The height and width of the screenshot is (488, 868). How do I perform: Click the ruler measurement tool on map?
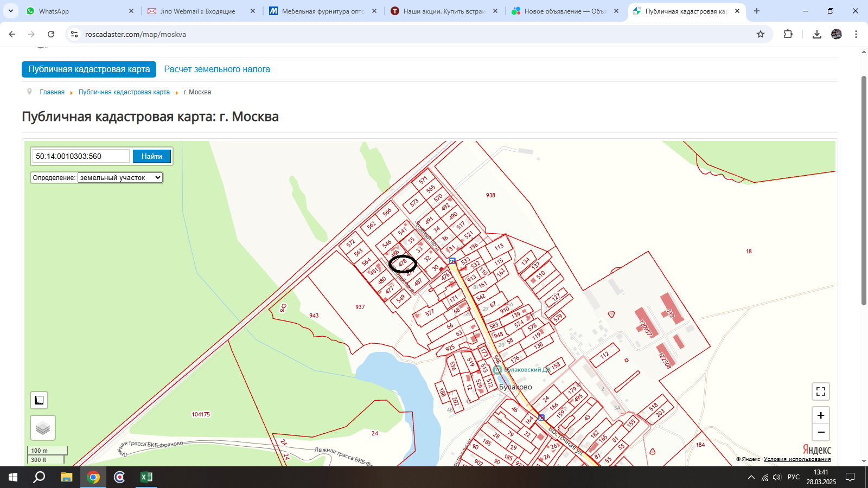pyautogui.click(x=39, y=400)
